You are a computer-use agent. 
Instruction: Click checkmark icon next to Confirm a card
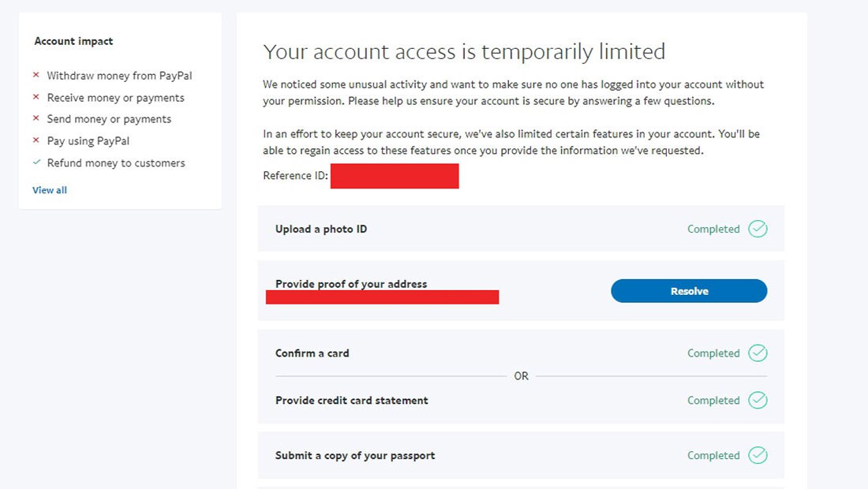point(758,353)
